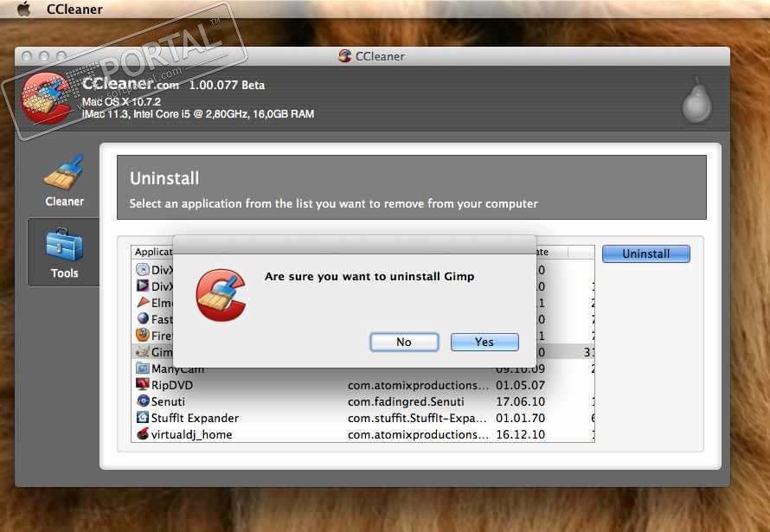Select the virtualdj_home icon
Image resolution: width=770 pixels, height=532 pixels.
[x=143, y=434]
